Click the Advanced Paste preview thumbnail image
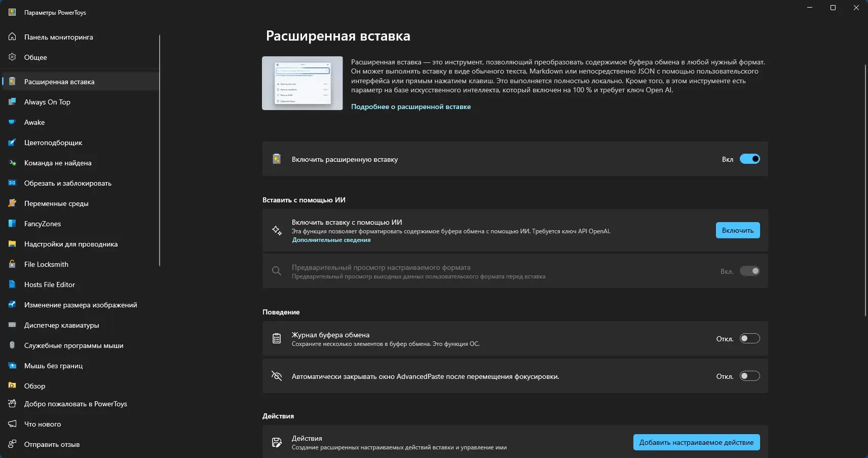This screenshot has height=458, width=868. pyautogui.click(x=303, y=83)
